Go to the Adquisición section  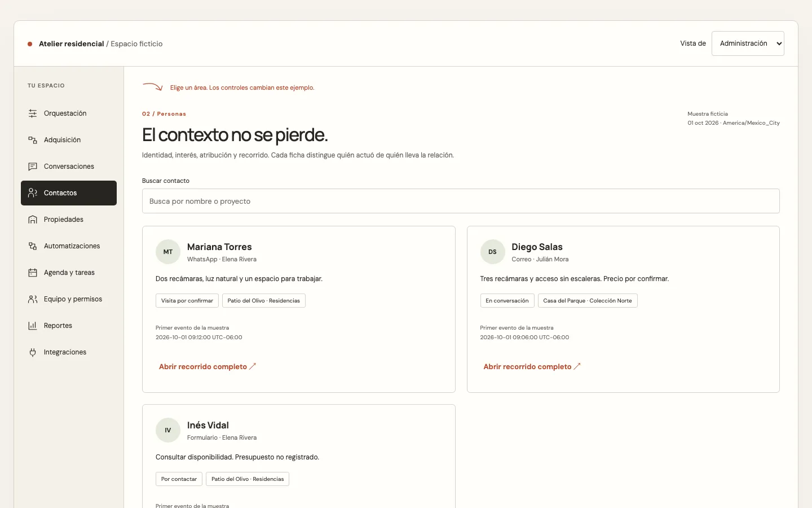[x=69, y=140]
